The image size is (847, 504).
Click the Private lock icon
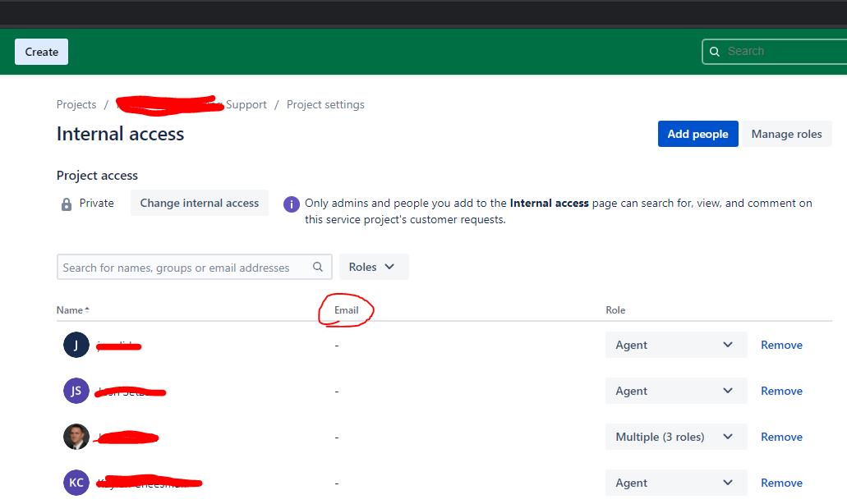(x=67, y=204)
